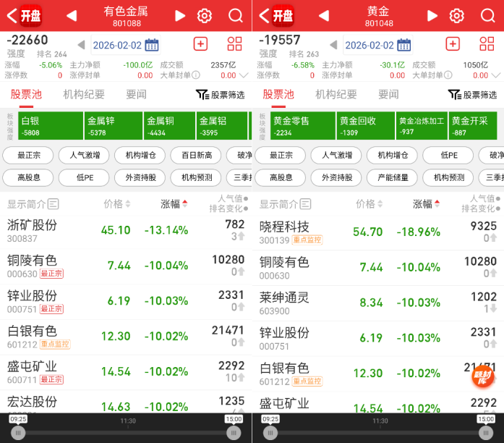Open grid layout icon in 有色金属 panel
Image resolution: width=504 pixels, height=443 pixels.
(x=235, y=44)
